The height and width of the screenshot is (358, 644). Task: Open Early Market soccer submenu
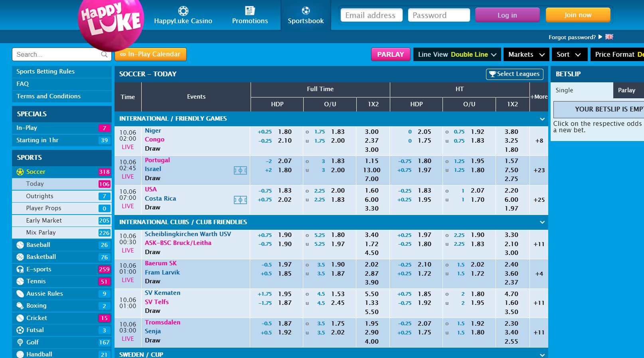click(62, 221)
